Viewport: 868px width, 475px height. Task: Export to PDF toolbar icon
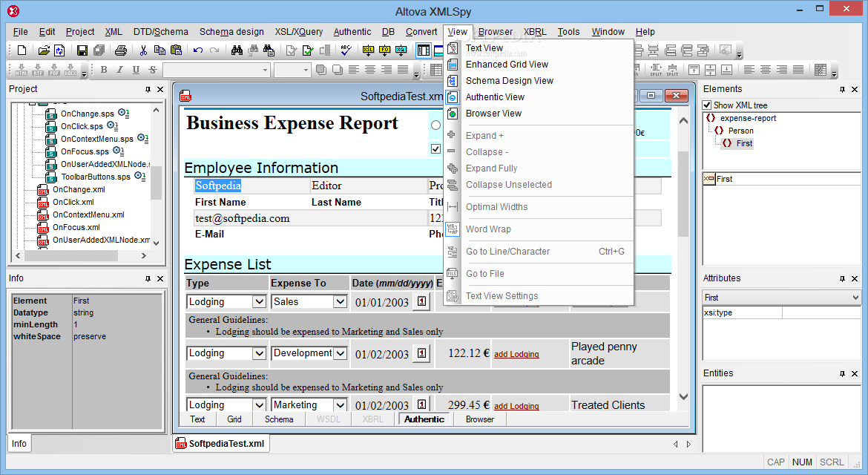54,70
